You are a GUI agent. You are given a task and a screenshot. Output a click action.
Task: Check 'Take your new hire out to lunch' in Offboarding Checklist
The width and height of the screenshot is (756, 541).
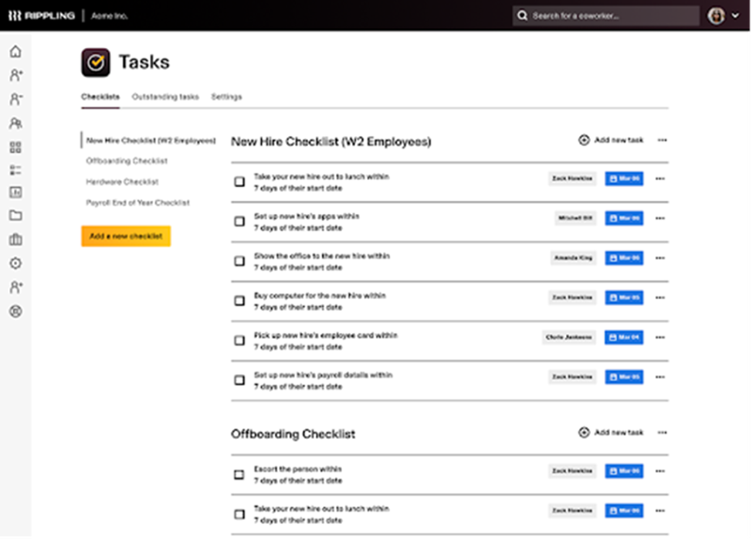pos(239,514)
